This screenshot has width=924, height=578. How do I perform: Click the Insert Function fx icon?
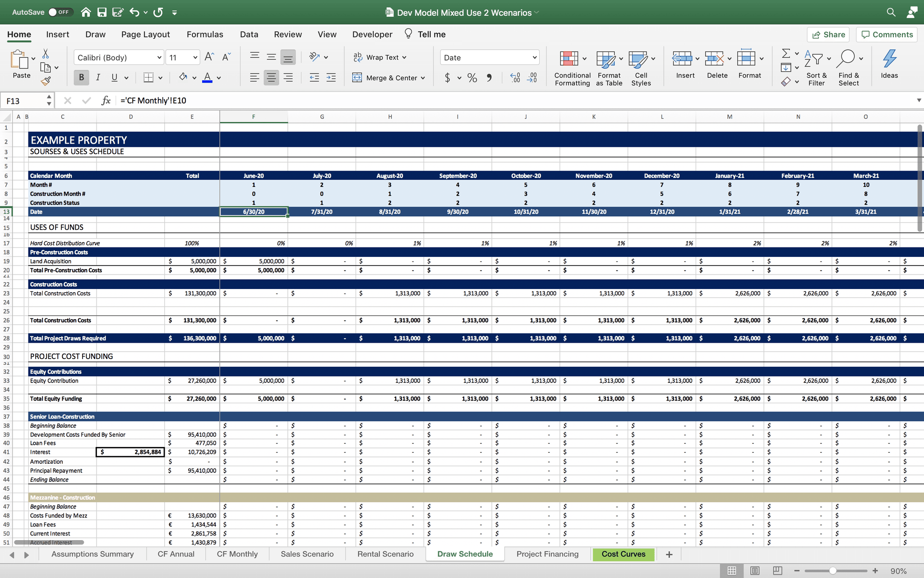click(106, 100)
